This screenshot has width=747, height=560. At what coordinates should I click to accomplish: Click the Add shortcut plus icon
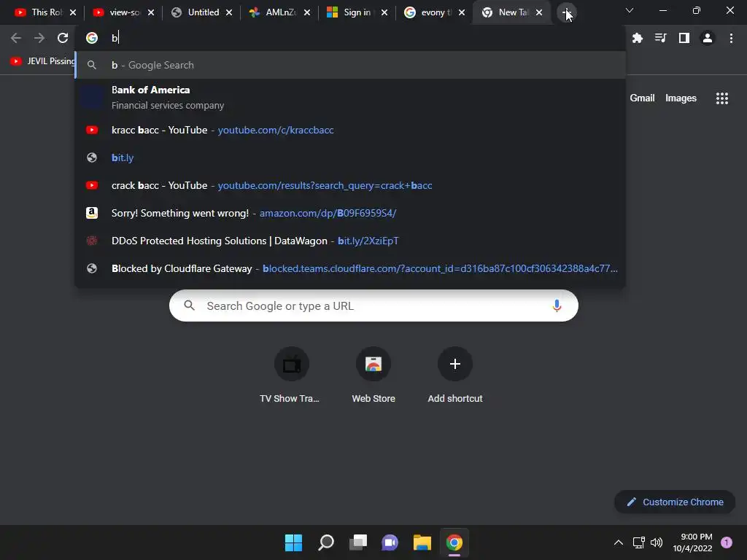click(x=455, y=364)
